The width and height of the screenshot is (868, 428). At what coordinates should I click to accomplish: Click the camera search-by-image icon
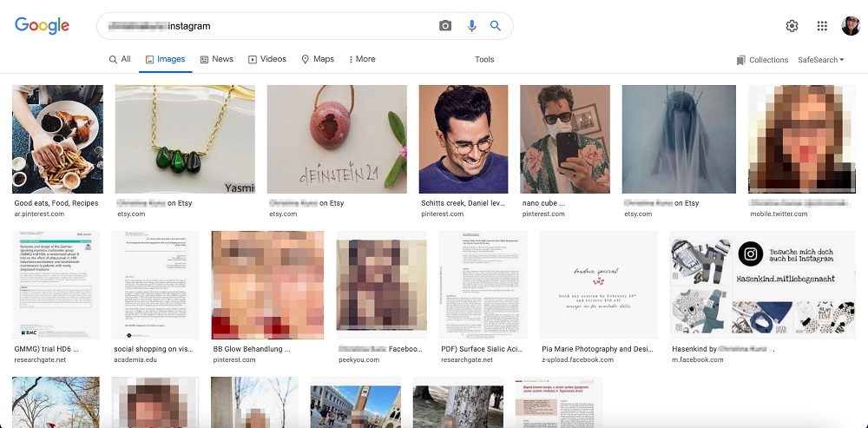click(445, 26)
